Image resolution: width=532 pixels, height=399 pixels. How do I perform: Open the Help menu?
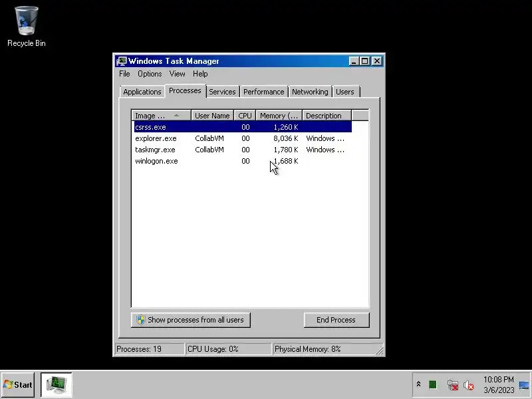[200, 74]
